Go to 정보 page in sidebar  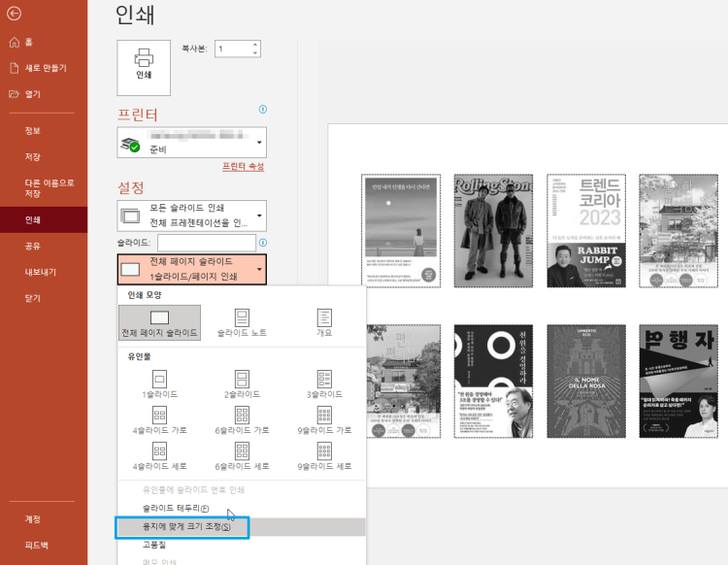44,130
